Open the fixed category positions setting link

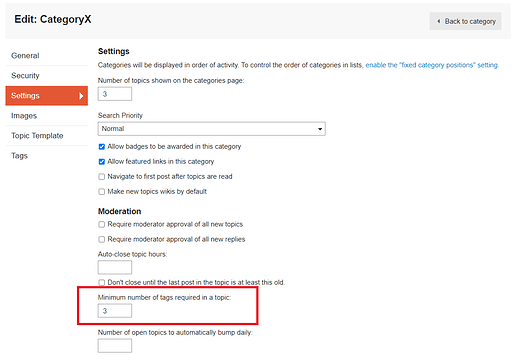click(x=432, y=65)
